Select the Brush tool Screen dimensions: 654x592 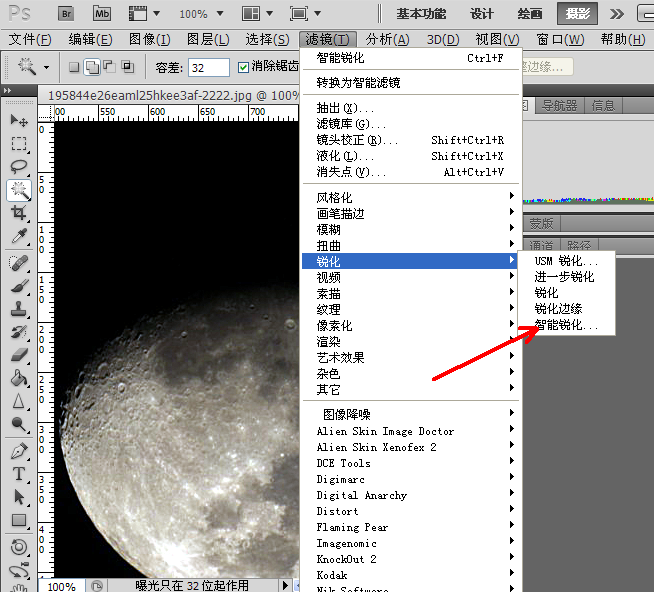click(19, 286)
